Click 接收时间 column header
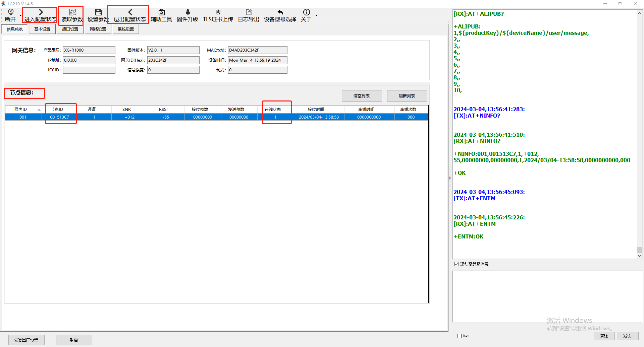Image resolution: width=644 pixels, height=347 pixels. 319,110
